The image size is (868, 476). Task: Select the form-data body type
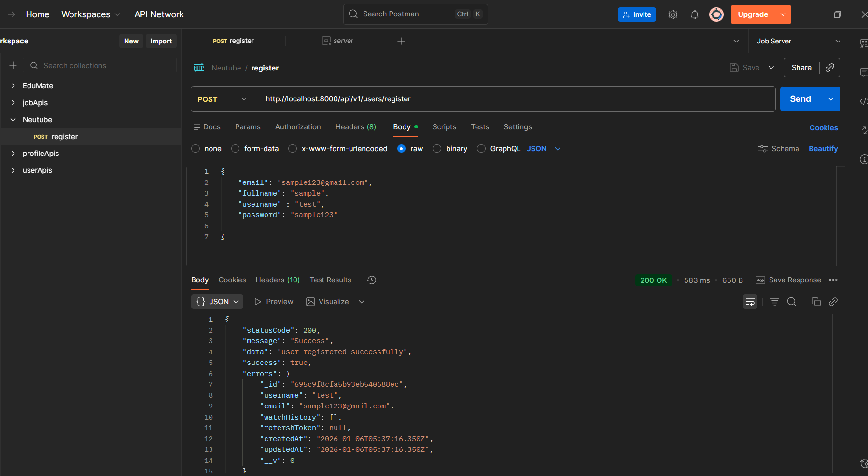click(x=235, y=149)
